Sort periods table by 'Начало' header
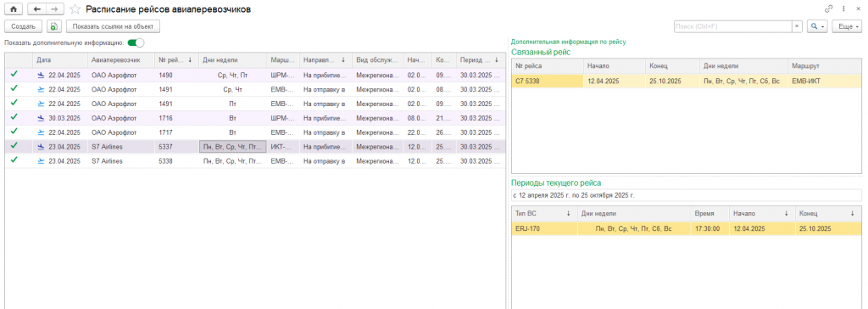Screen dimensions: 868x309 click(x=761, y=213)
